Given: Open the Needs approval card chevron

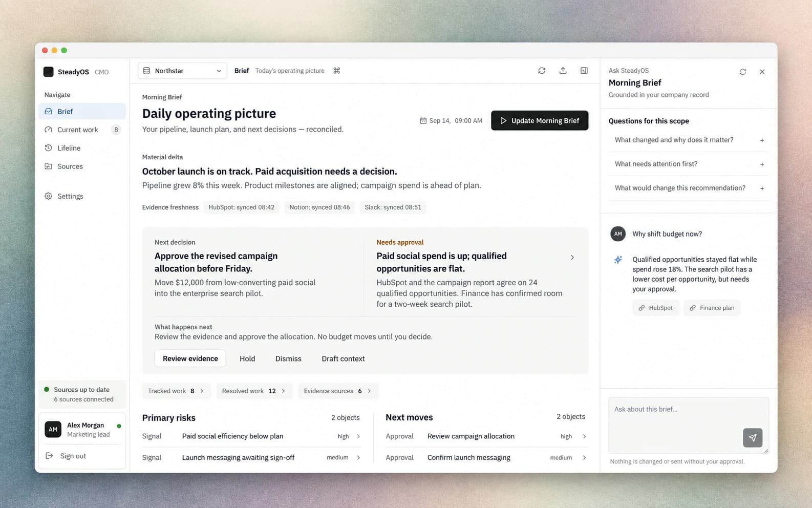Looking at the screenshot, I should (x=572, y=258).
